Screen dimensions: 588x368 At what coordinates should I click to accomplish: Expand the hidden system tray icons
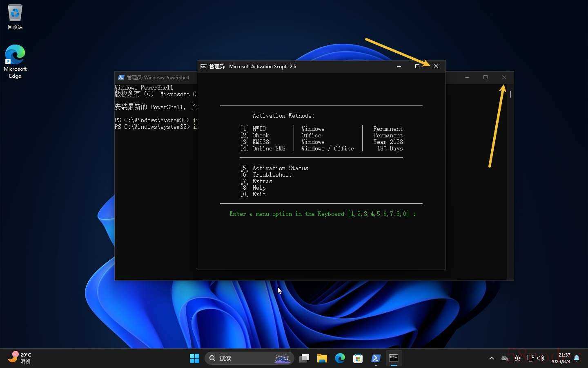tap(492, 358)
